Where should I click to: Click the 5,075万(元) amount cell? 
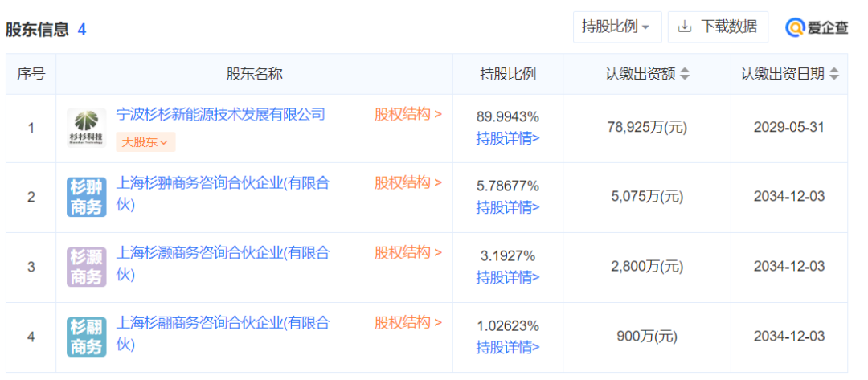[647, 196]
